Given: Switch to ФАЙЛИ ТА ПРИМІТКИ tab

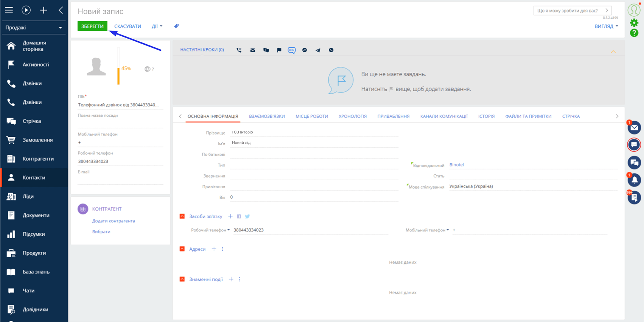Looking at the screenshot, I should (528, 116).
